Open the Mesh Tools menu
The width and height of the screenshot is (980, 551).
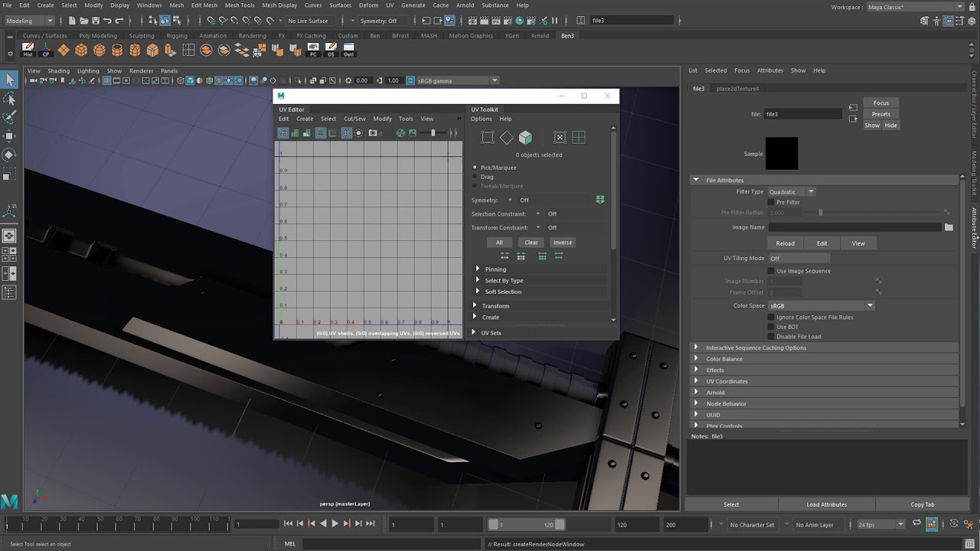[240, 5]
